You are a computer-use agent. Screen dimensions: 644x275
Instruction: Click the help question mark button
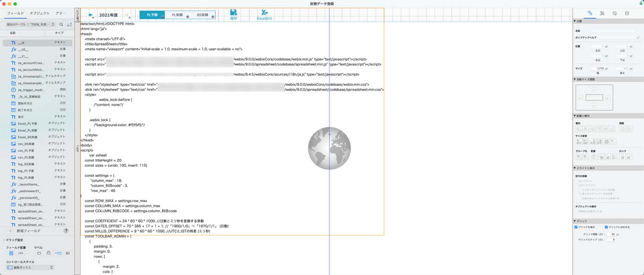click(x=66, y=231)
